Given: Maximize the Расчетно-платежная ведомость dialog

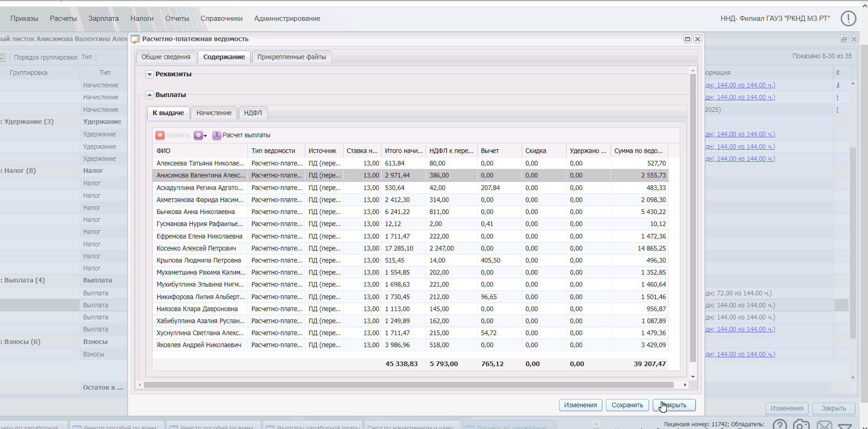Looking at the screenshot, I should tap(688, 39).
